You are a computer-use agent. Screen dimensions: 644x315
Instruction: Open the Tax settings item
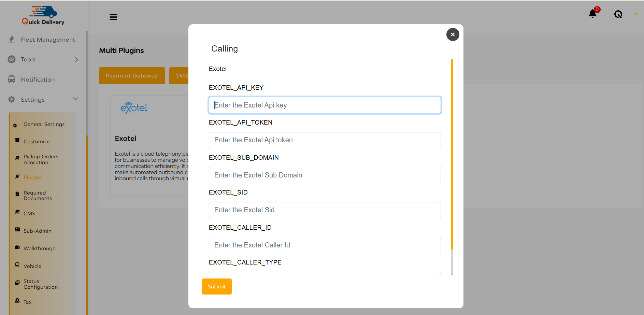[28, 302]
